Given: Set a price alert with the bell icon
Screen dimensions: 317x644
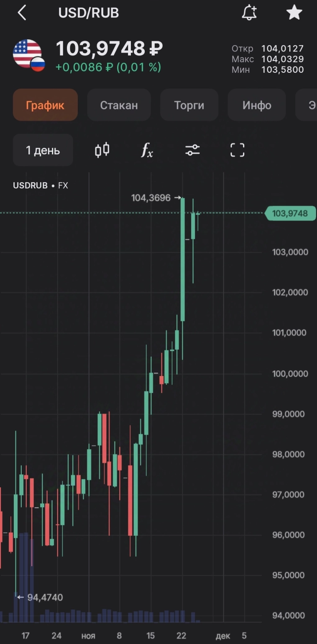Looking at the screenshot, I should pos(249,13).
